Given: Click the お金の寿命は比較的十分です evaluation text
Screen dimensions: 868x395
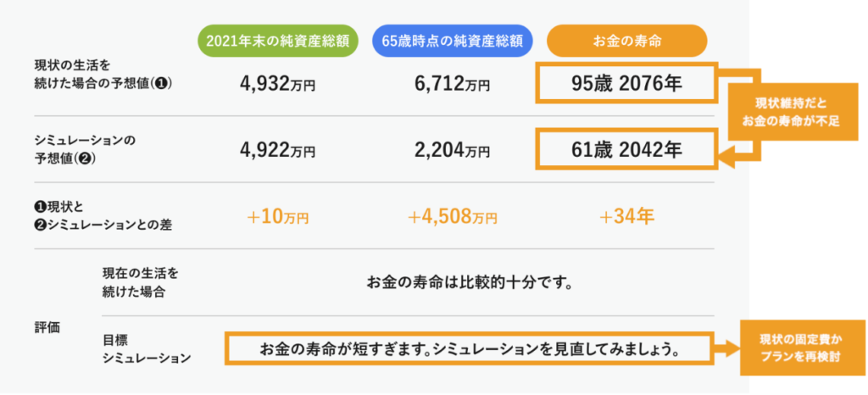Looking at the screenshot, I should tap(469, 283).
